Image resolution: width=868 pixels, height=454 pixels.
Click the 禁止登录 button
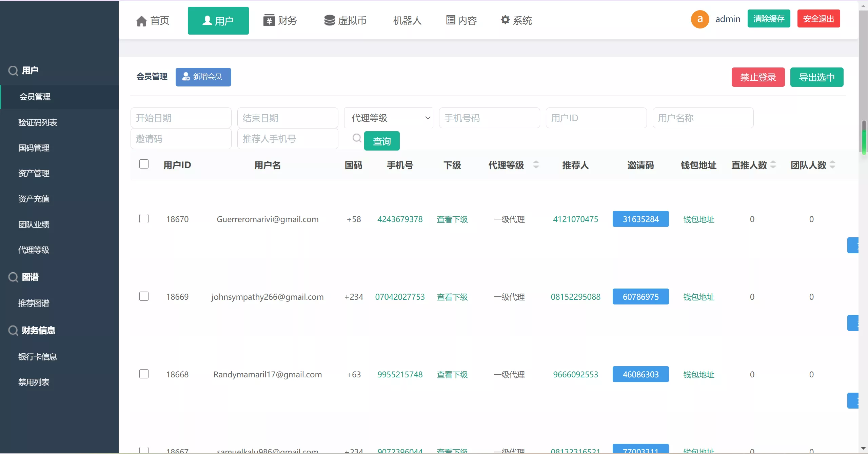tap(758, 77)
